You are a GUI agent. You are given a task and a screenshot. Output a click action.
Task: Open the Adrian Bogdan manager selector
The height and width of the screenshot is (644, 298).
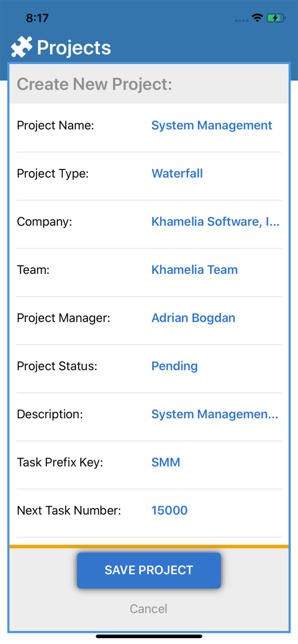193,318
